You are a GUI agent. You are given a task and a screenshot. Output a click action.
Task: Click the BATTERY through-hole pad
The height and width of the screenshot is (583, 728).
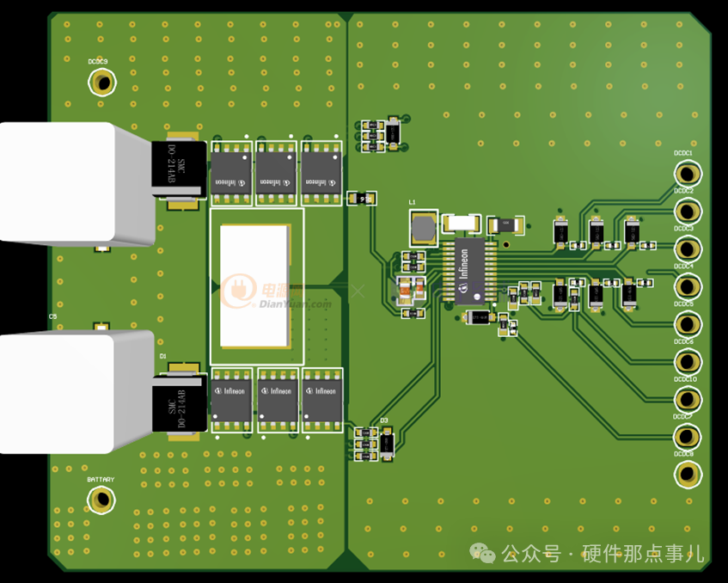click(x=102, y=499)
